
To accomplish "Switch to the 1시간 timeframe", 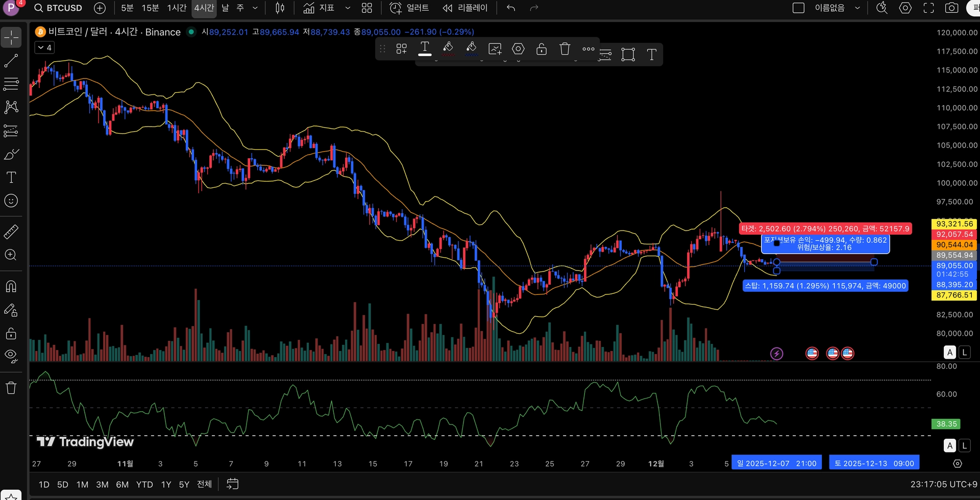I will pos(177,8).
